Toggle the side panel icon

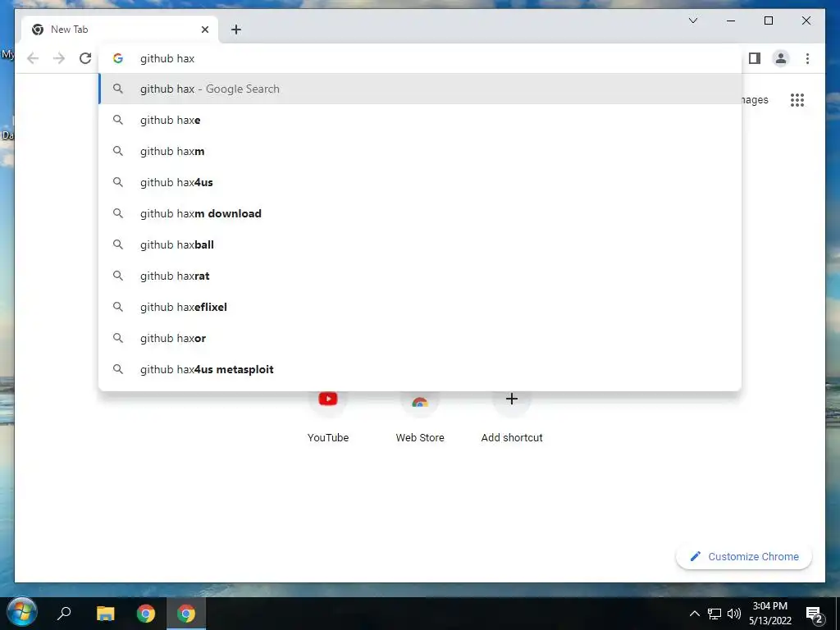point(755,58)
